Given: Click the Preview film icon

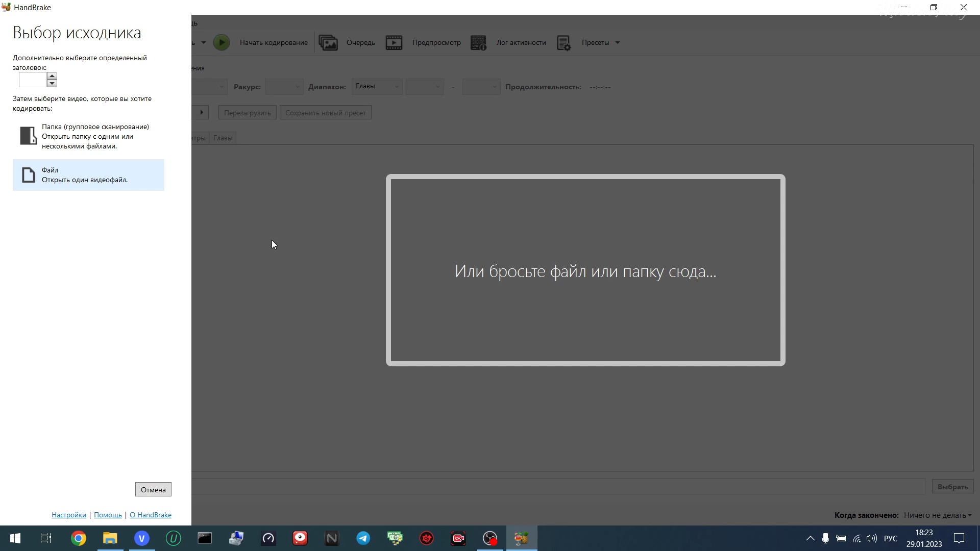Looking at the screenshot, I should pos(394,42).
